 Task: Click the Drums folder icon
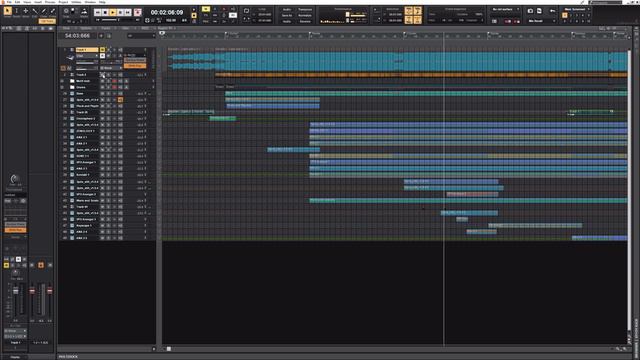(x=72, y=87)
